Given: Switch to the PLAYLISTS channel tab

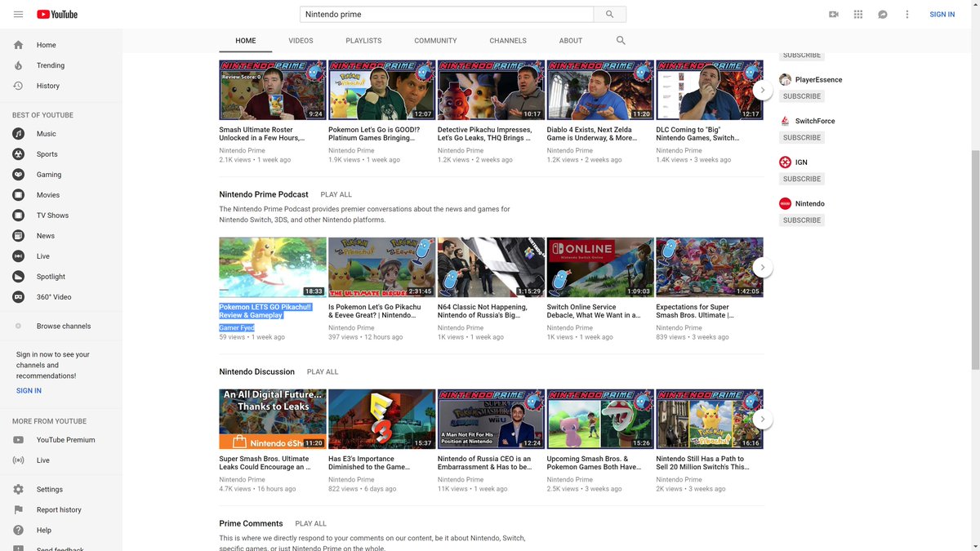Looking at the screenshot, I should 363,41.
